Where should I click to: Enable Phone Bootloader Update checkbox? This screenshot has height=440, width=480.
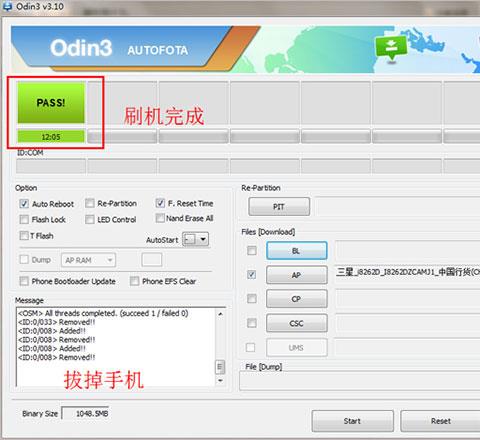pyautogui.click(x=24, y=281)
